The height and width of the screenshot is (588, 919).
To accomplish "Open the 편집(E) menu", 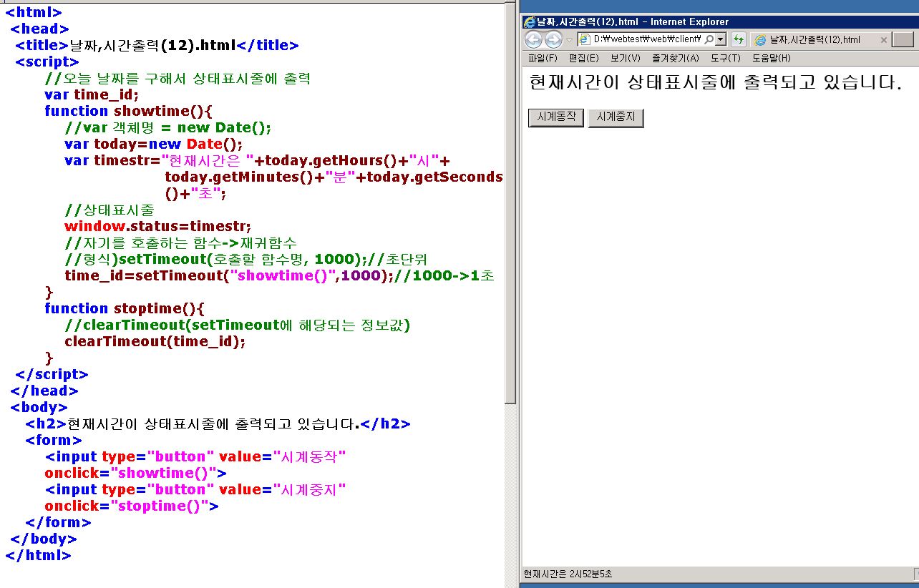I will click(x=584, y=58).
